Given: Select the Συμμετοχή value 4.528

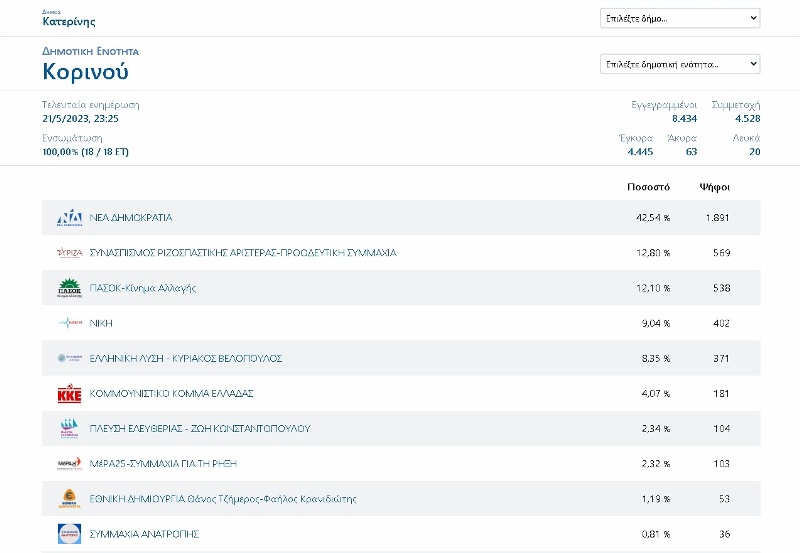Looking at the screenshot, I should 747,119.
